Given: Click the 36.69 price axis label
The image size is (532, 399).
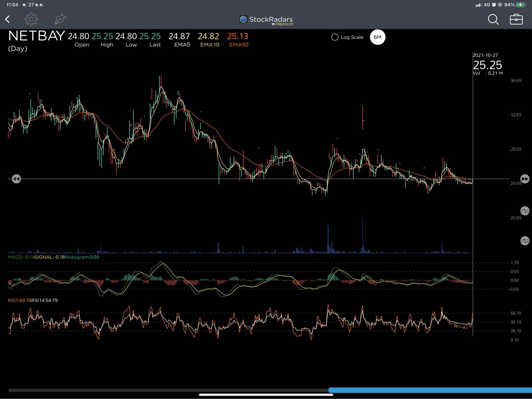Looking at the screenshot, I should coord(516,81).
